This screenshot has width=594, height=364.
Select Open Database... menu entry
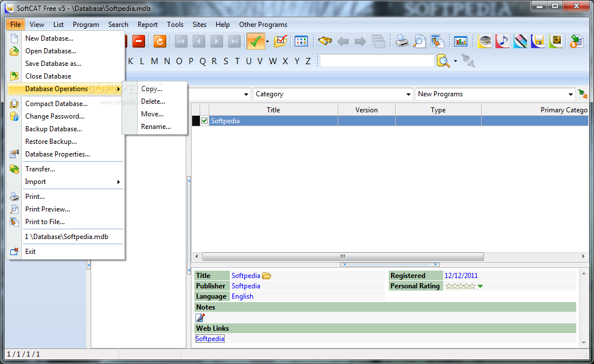coord(66,51)
